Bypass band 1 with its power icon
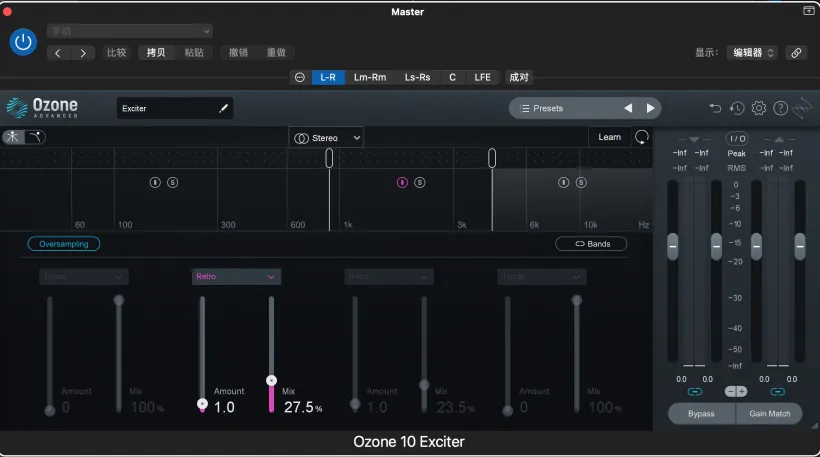This screenshot has height=457, width=820. pyautogui.click(x=155, y=182)
